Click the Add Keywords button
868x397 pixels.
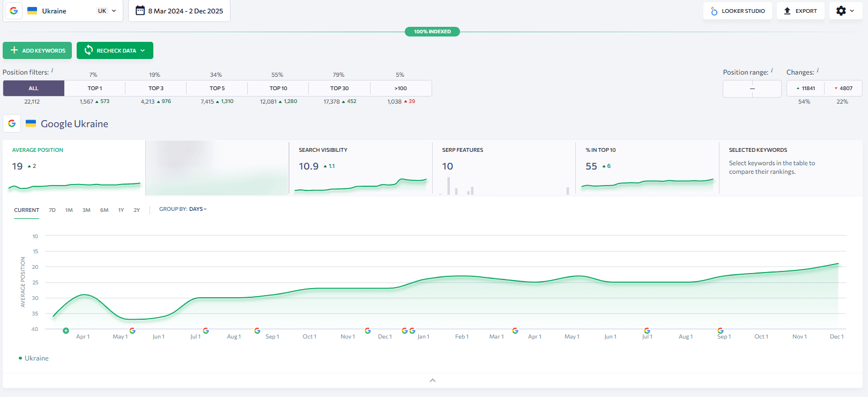coord(38,50)
